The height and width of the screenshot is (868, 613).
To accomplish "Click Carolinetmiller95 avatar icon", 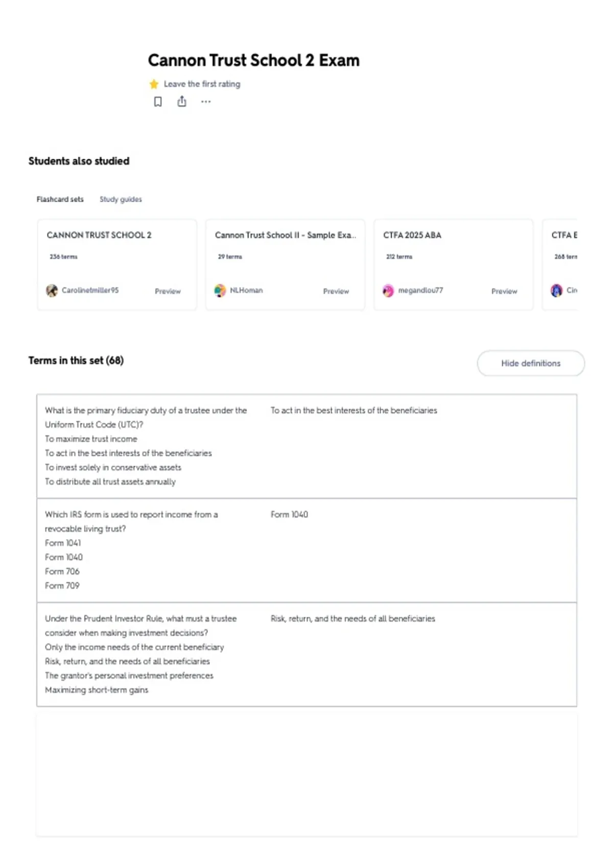I will point(52,291).
